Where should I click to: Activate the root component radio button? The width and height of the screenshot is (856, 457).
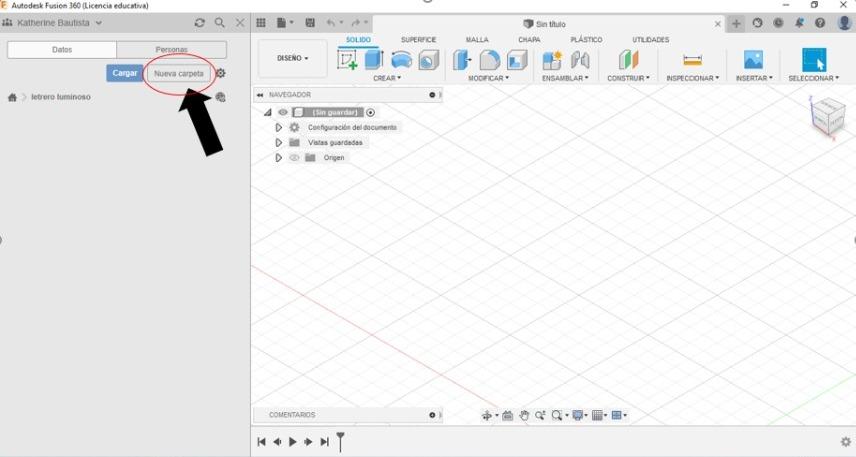tap(371, 112)
